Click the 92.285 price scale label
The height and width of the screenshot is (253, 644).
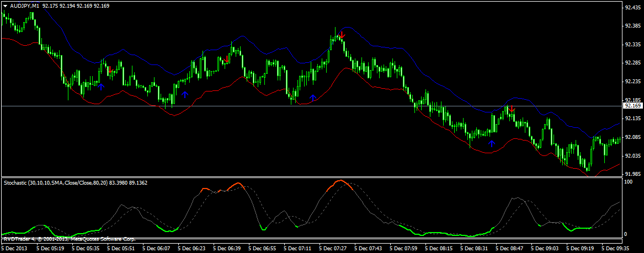coord(632,63)
